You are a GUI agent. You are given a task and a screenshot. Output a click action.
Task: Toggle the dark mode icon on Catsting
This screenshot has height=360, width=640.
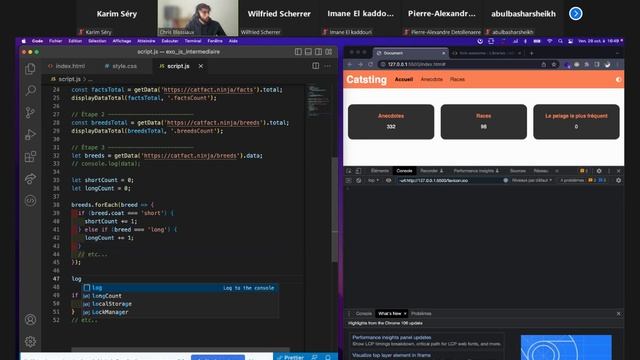tap(618, 80)
